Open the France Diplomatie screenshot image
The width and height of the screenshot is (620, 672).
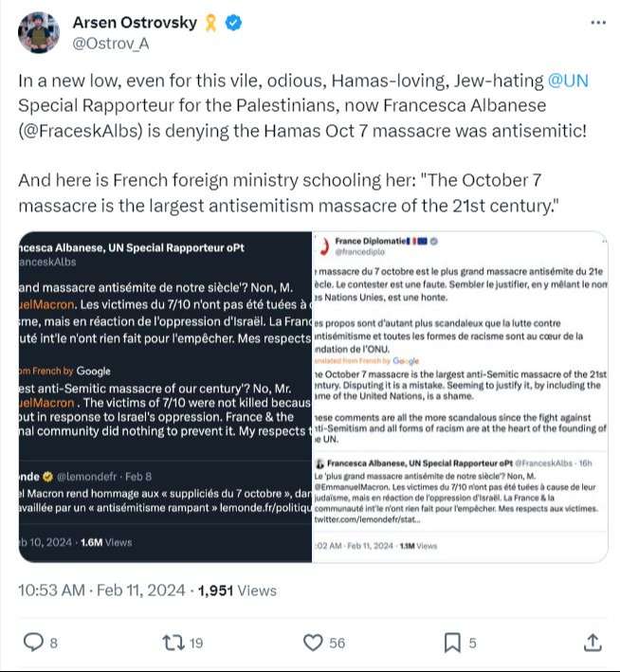point(460,397)
